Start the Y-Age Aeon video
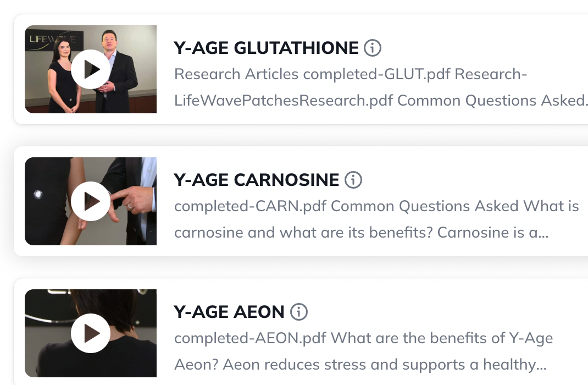The image size is (588, 385). click(91, 333)
